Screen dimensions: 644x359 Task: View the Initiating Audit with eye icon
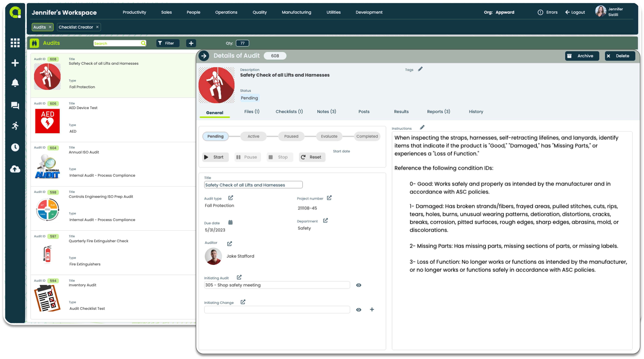(x=359, y=285)
